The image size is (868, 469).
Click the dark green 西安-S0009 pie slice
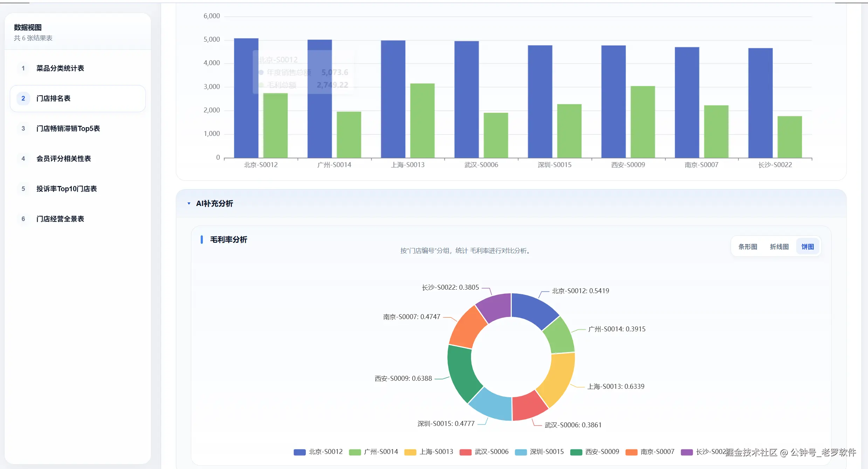point(461,372)
